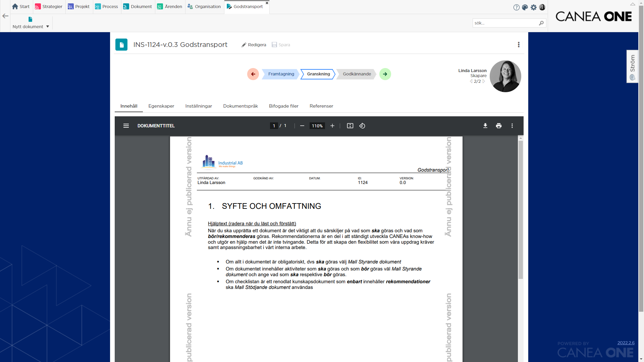Screen dimensions: 644x362
Task: Open the document's three-dot options menu
Action: pos(519,45)
